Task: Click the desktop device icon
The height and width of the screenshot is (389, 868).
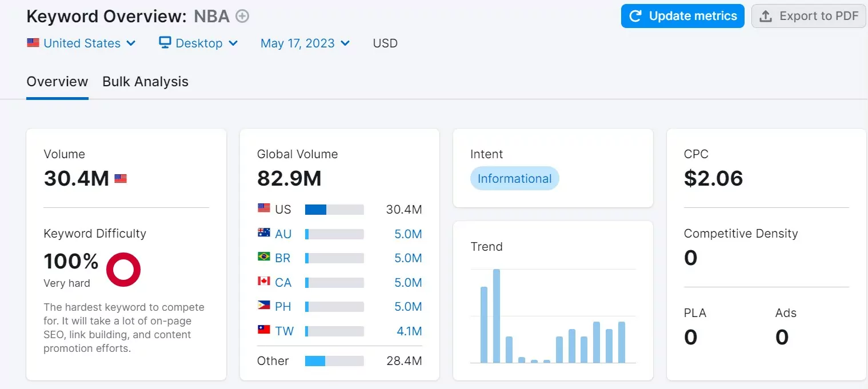Action: click(x=165, y=42)
